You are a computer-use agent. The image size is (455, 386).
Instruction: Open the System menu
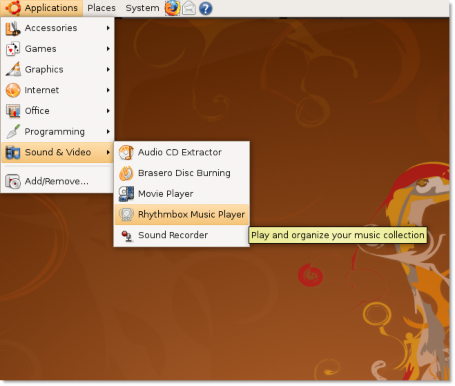(x=142, y=8)
